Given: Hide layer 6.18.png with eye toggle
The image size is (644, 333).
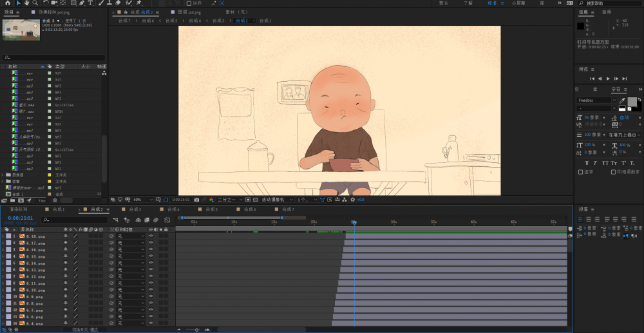Looking at the screenshot, I should 151,236.
